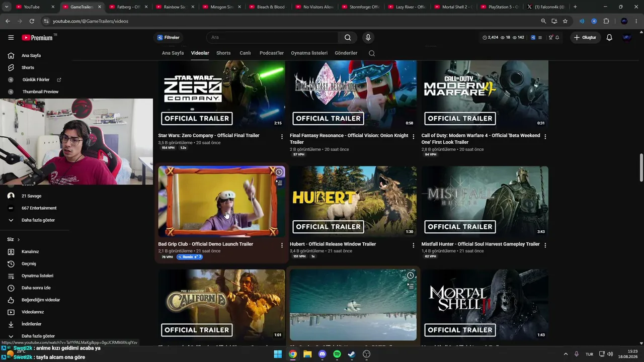
Task: Click the search magnifier button beside Ara
Action: click(348, 38)
